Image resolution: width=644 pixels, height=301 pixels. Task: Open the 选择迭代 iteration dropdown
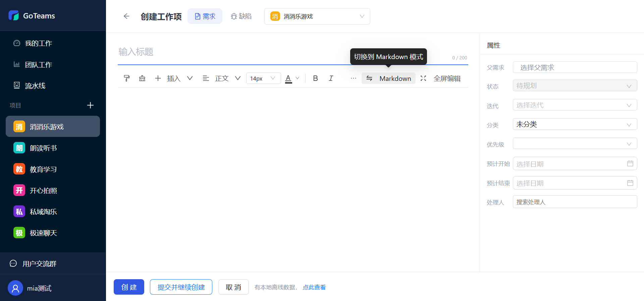575,105
